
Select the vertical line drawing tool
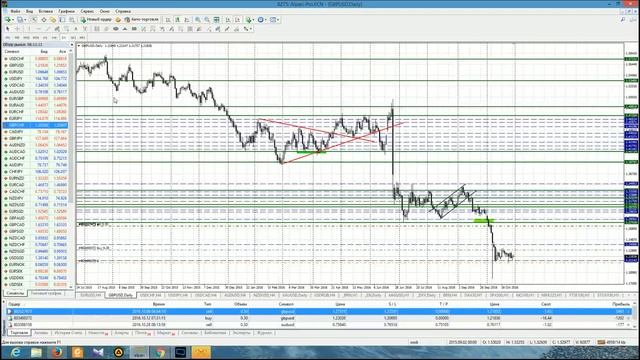pos(29,29)
